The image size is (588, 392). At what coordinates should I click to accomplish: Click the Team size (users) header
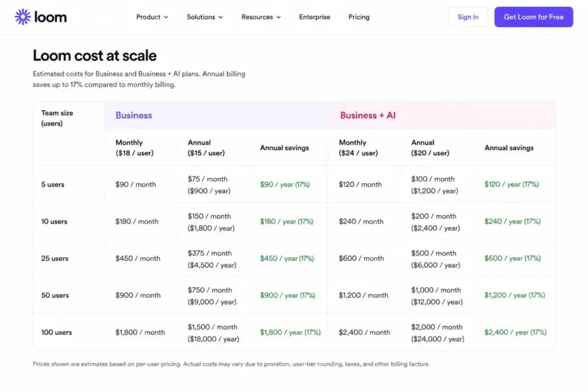57,118
